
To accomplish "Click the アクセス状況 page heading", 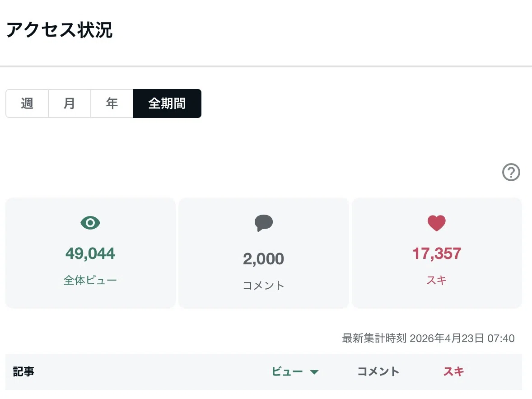I will (x=59, y=30).
